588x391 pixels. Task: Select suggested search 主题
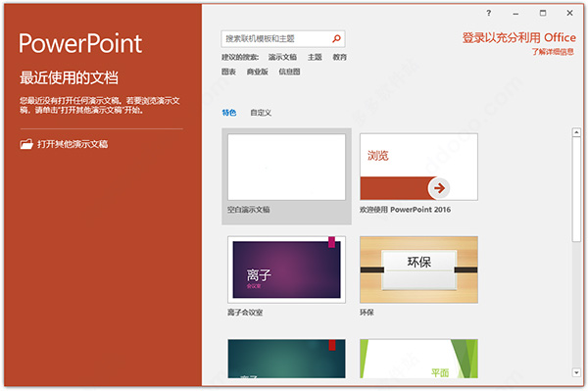[315, 57]
